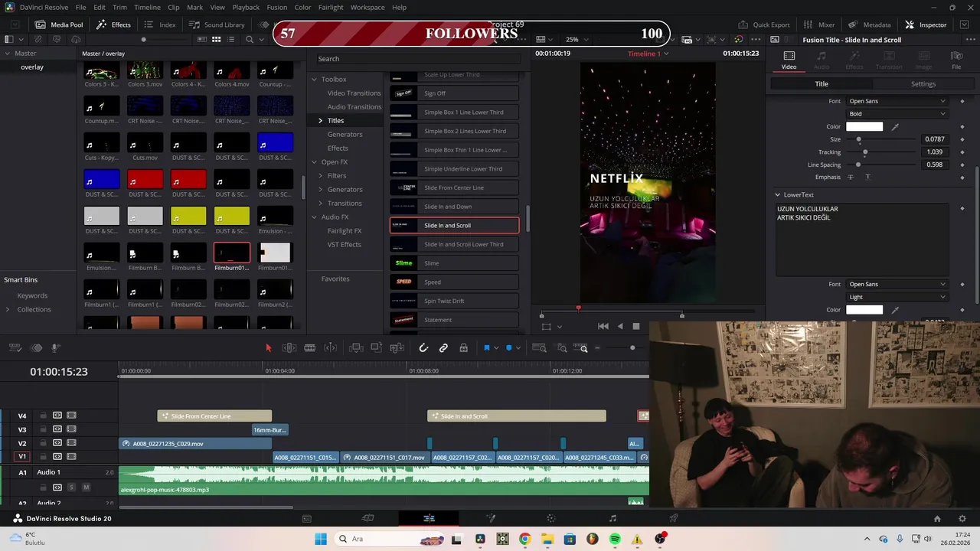This screenshot has height=551, width=980.
Task: Collapse the Open FX section
Action: [314, 162]
